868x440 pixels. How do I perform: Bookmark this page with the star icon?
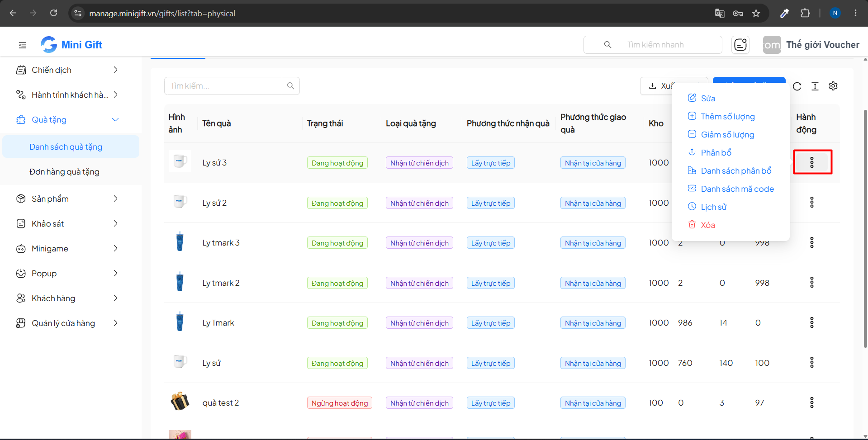[x=756, y=13]
